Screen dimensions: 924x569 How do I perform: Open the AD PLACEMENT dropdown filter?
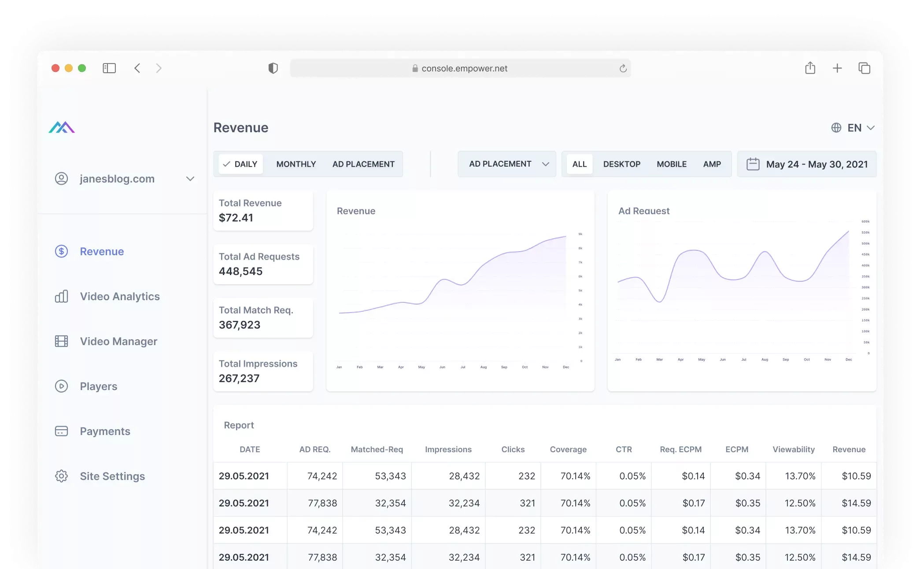tap(507, 164)
